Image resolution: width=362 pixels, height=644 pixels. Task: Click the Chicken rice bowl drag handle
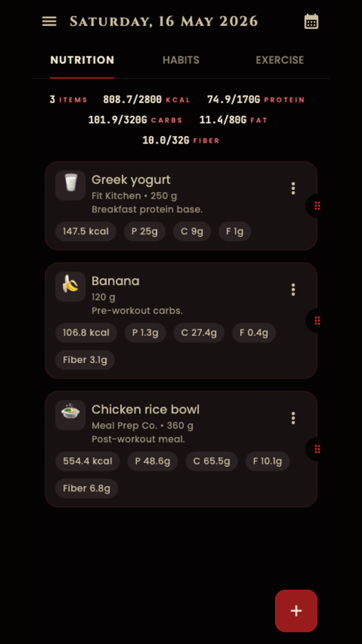[x=317, y=449]
